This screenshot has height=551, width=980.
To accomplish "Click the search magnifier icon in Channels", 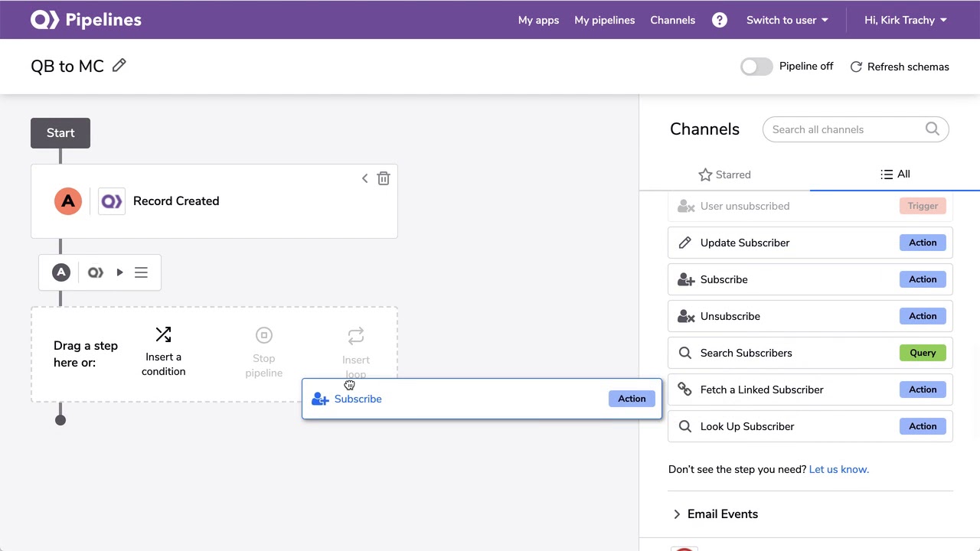I will [932, 129].
